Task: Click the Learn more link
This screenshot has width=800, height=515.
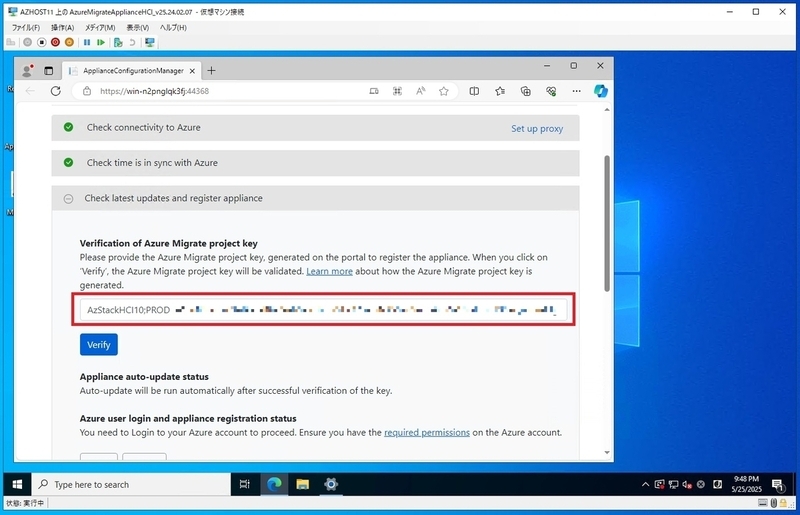Action: coord(329,271)
